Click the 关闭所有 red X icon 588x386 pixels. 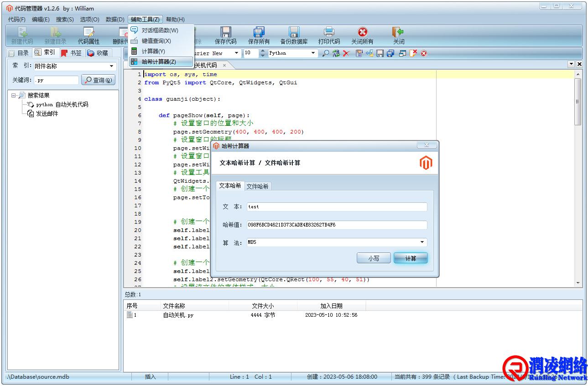(x=362, y=31)
